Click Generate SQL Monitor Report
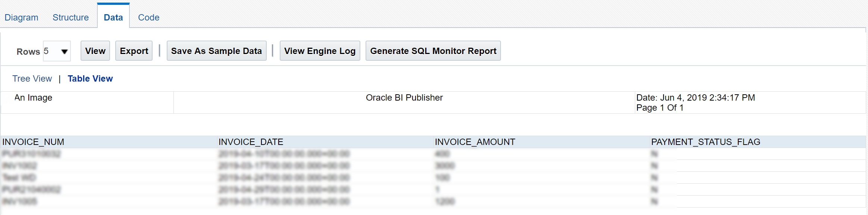 click(433, 51)
